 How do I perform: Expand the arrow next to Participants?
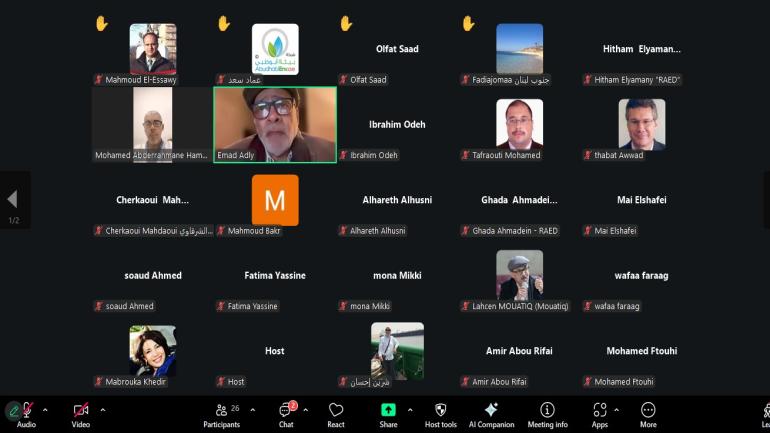tap(252, 409)
